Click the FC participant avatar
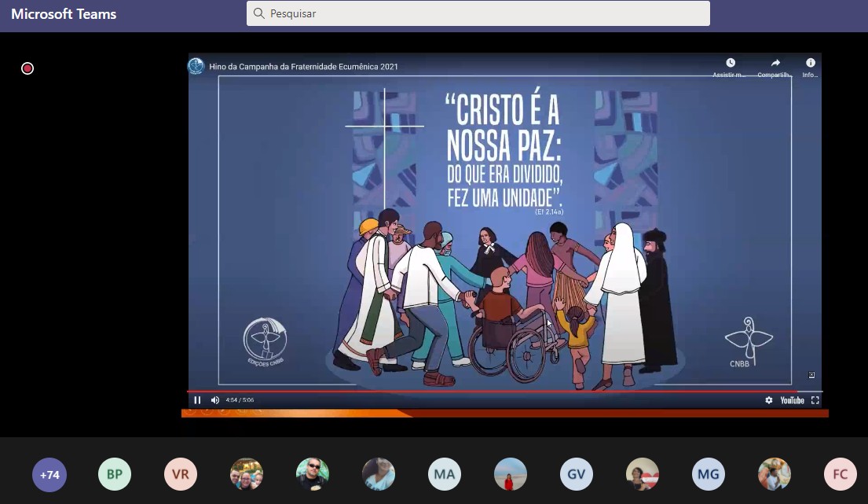This screenshot has width=868, height=504. [x=840, y=475]
